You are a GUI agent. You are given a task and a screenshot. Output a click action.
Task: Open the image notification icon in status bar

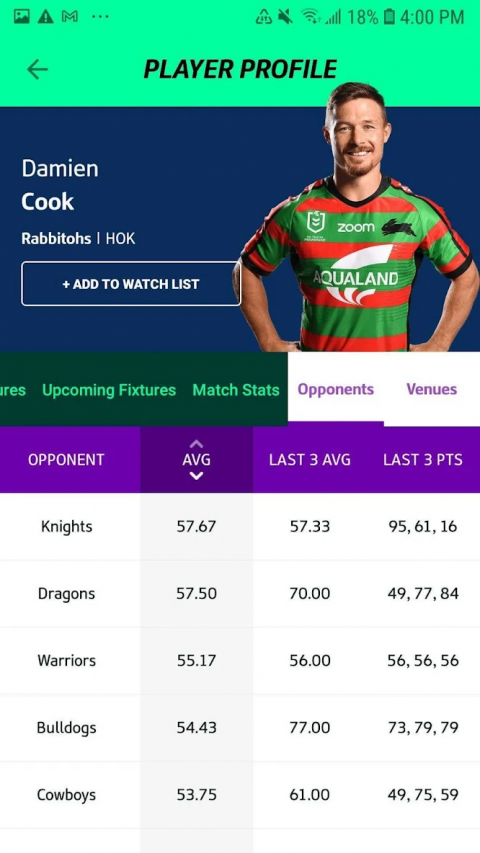click(x=21, y=16)
